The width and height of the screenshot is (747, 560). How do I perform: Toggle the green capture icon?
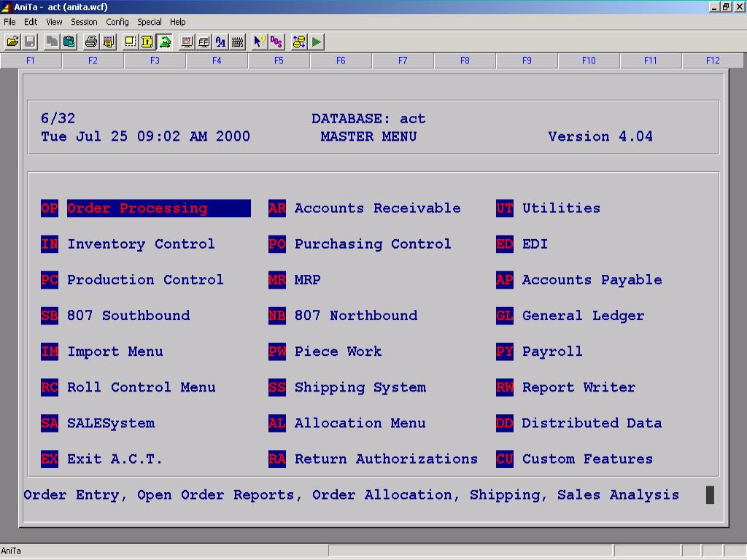tap(165, 42)
